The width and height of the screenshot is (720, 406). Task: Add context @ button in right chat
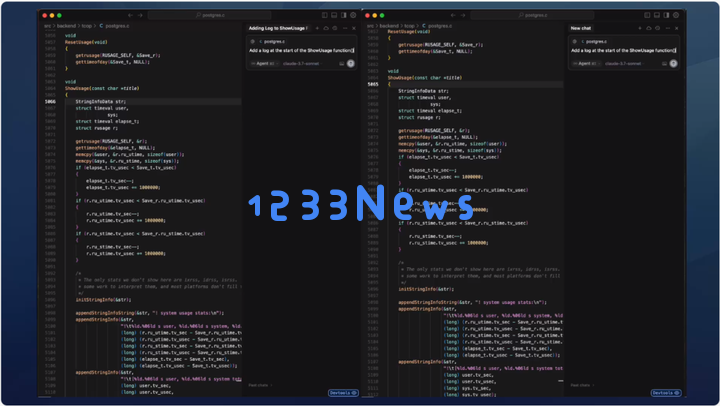click(x=574, y=41)
